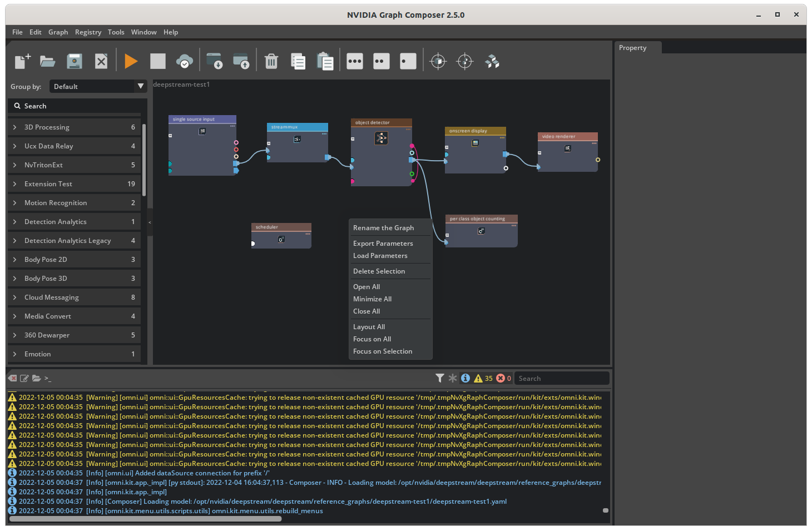Viewport: 812px width, 531px height.
Task: Choose Delete Selection from context menu
Action: pyautogui.click(x=390, y=271)
